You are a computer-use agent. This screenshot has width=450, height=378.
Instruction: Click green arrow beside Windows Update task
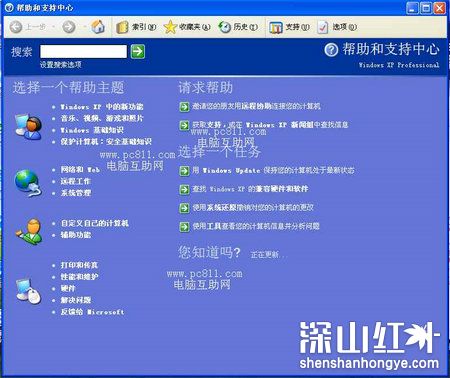tap(184, 171)
